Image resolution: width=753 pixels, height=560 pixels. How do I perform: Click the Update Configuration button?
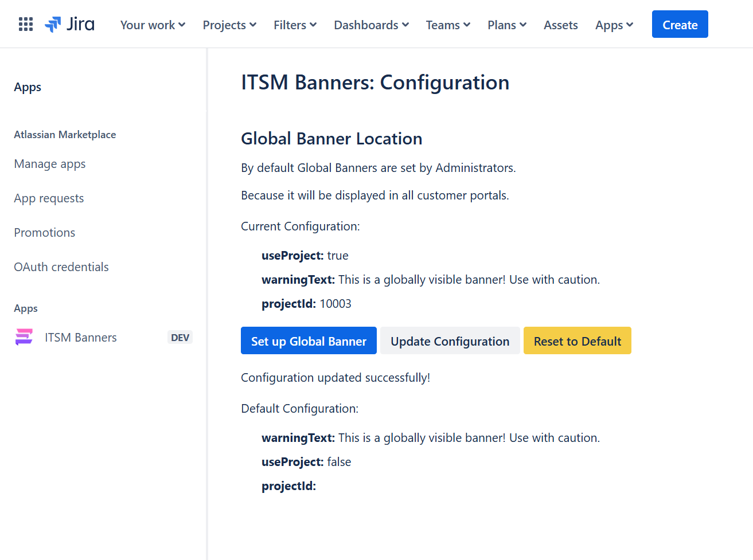(x=450, y=340)
